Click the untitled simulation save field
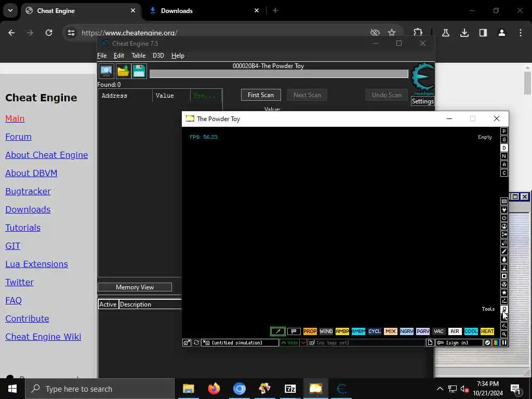 240,343
